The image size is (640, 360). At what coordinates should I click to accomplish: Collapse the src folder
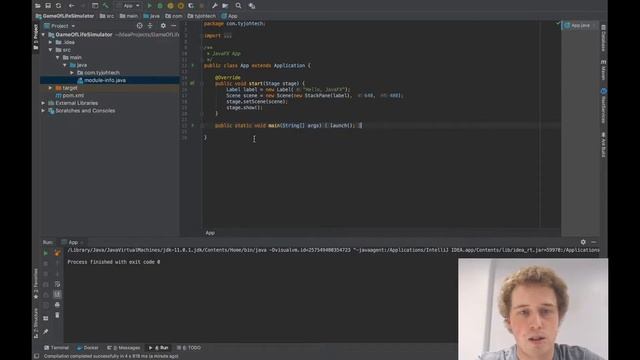tap(51, 50)
